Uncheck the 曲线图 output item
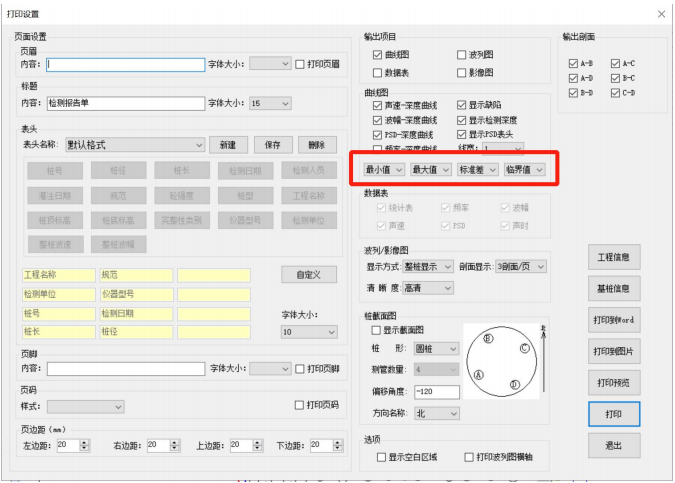 tap(377, 55)
